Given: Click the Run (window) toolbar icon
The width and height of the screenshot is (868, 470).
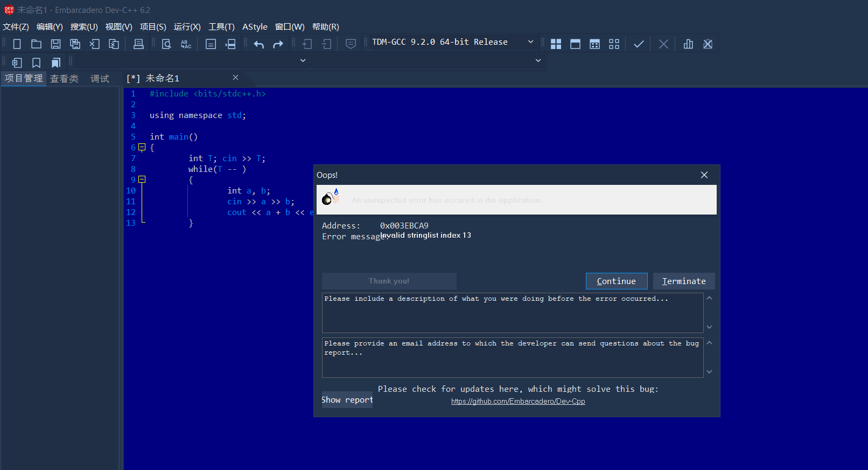Looking at the screenshot, I should click(x=575, y=44).
